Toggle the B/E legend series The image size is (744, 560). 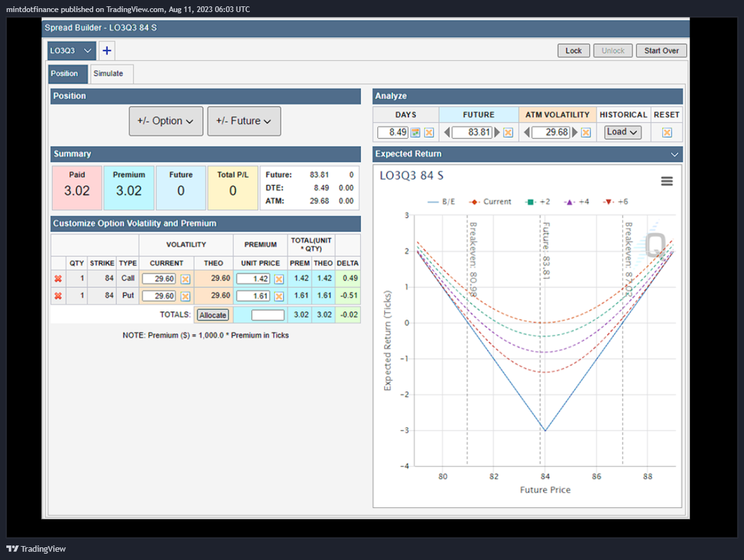click(x=441, y=202)
